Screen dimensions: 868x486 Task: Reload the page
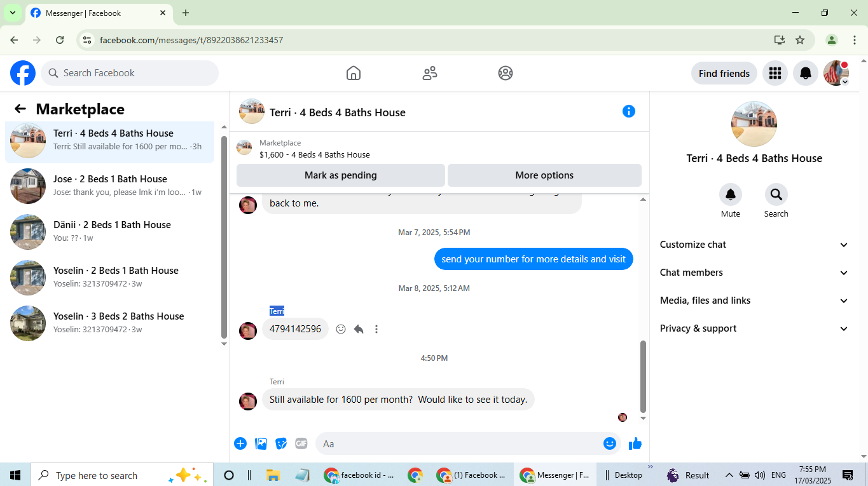click(x=60, y=40)
